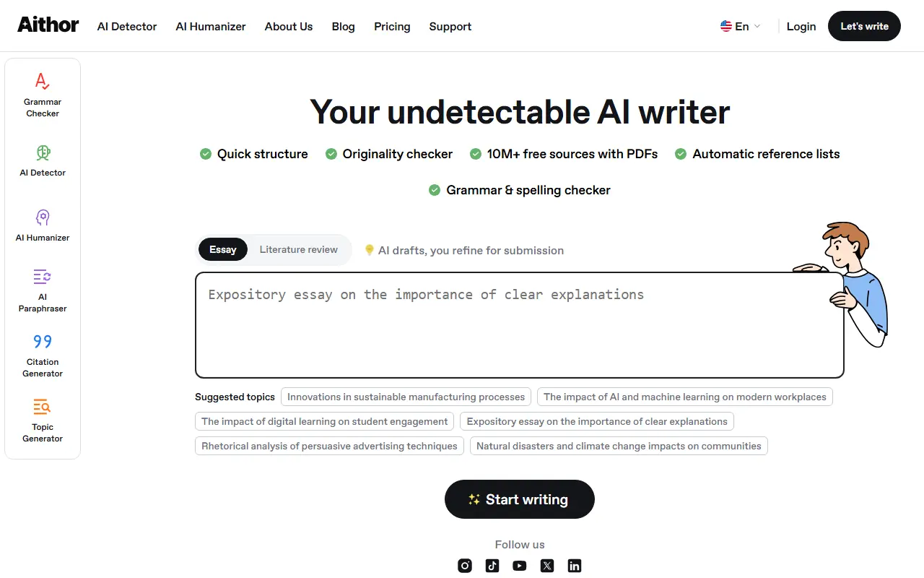Open Aithor's X profile

tap(546, 566)
